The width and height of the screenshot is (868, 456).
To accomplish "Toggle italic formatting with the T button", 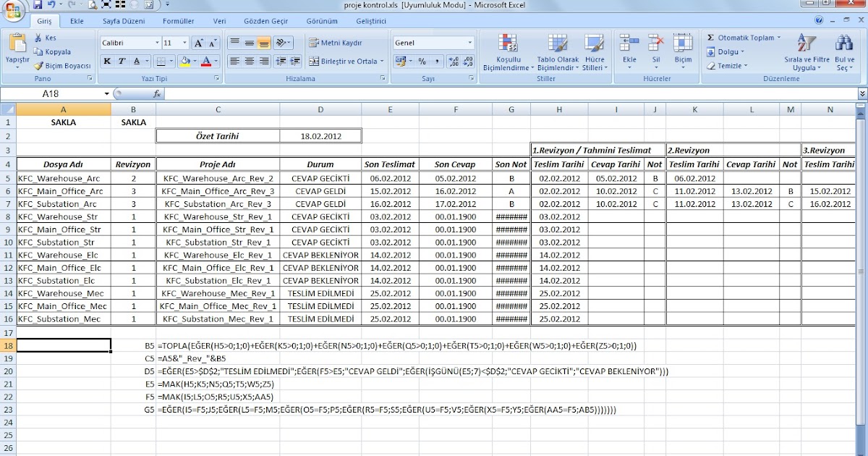I will tap(122, 60).
